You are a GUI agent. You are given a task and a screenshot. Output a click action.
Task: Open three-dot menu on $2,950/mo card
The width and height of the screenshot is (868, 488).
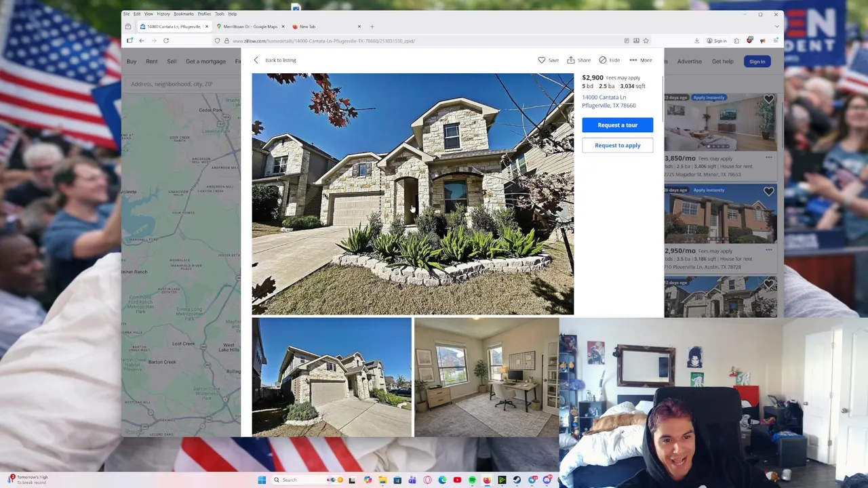pos(768,250)
